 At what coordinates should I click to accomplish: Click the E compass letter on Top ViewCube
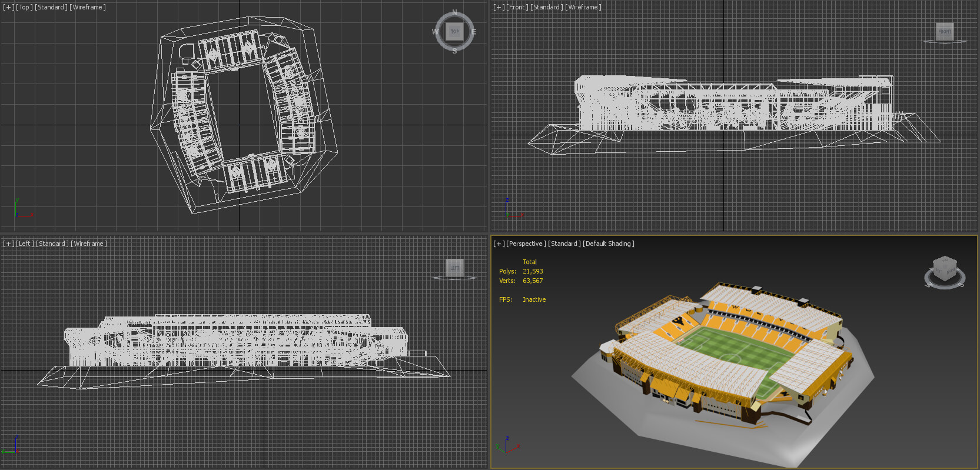pyautogui.click(x=474, y=32)
